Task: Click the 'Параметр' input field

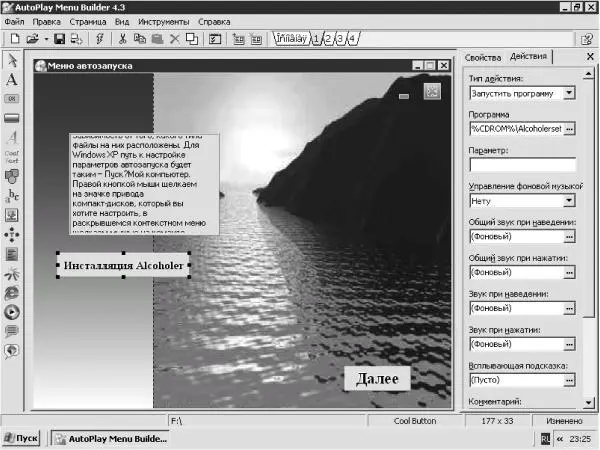Action: (x=522, y=165)
